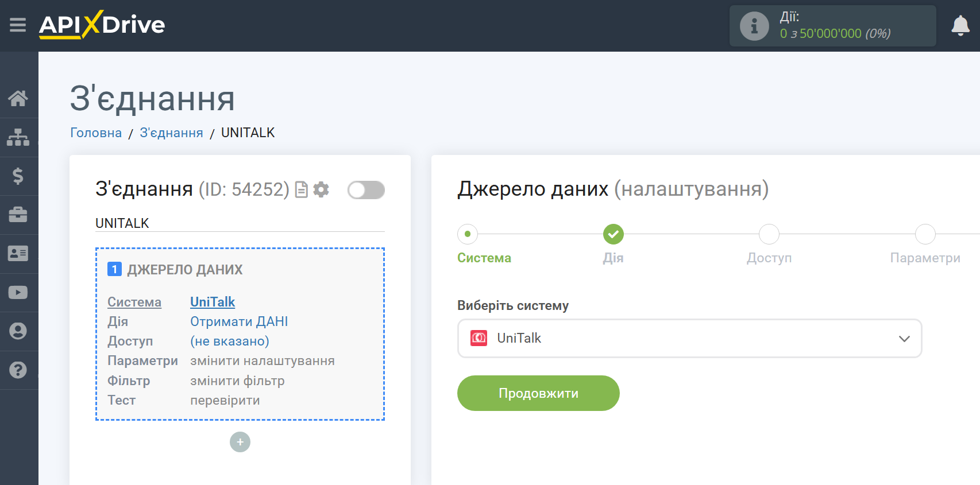Open the help question mark icon
The width and height of the screenshot is (980, 485).
coord(18,370)
